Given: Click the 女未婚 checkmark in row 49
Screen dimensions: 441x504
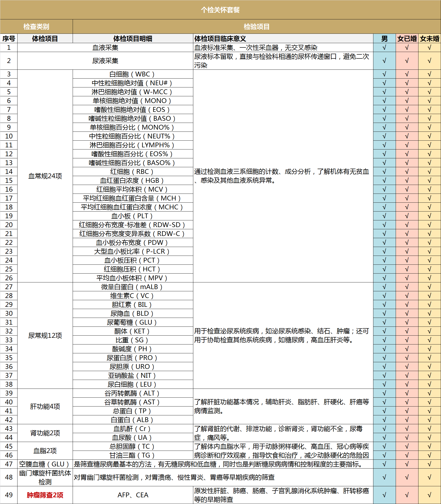Looking at the screenshot, I should point(430,495).
